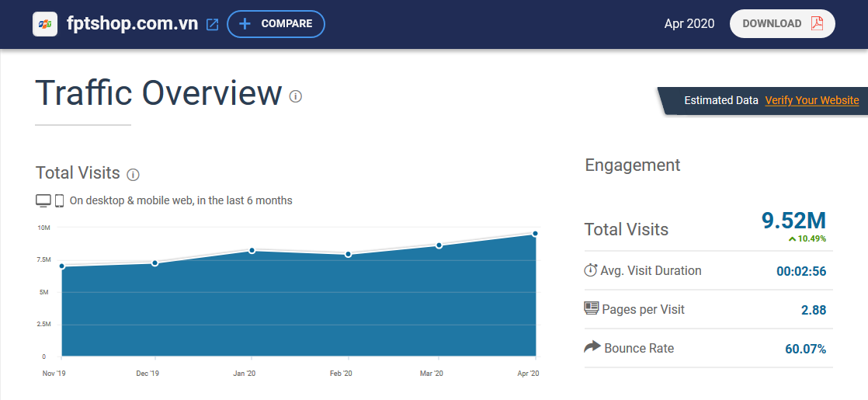The image size is (868, 400).
Task: Open the Verify Your Website link
Action: [x=811, y=100]
